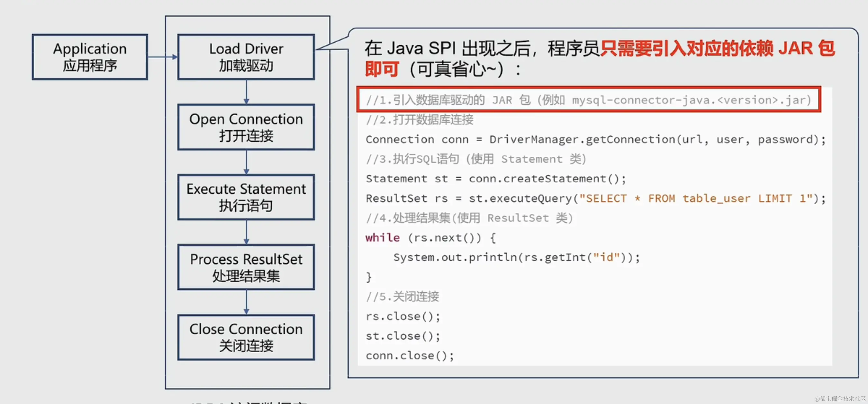The width and height of the screenshot is (868, 404).
Task: Click the System.out.println rs.getInt line
Action: pos(516,258)
